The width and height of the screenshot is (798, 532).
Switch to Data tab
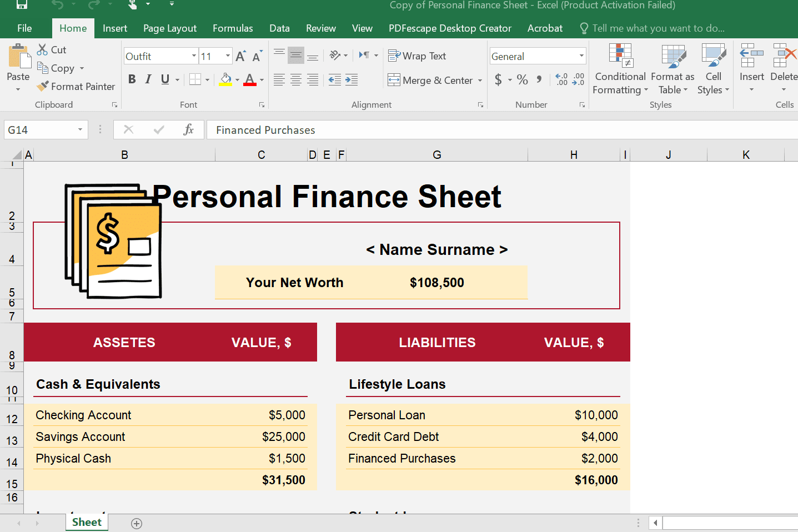point(279,28)
